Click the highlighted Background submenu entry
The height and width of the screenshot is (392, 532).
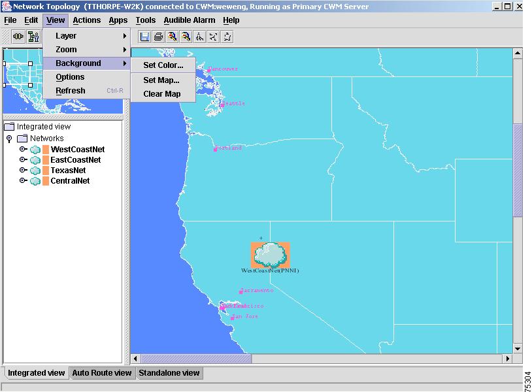[86, 63]
